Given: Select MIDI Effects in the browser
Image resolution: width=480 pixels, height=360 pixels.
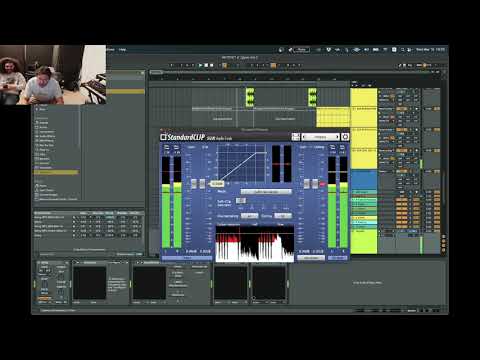Looking at the screenshot, I should pos(45,141).
